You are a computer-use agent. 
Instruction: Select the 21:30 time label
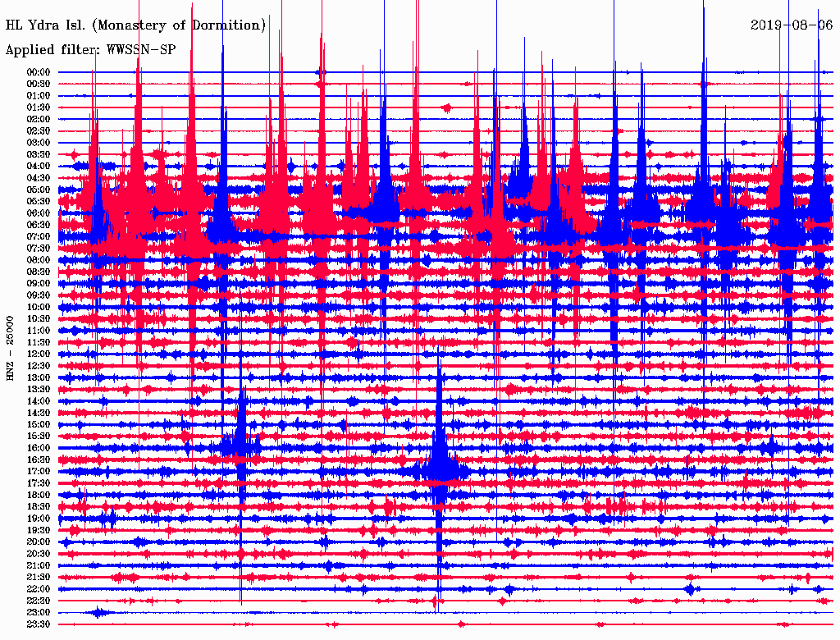[39, 578]
